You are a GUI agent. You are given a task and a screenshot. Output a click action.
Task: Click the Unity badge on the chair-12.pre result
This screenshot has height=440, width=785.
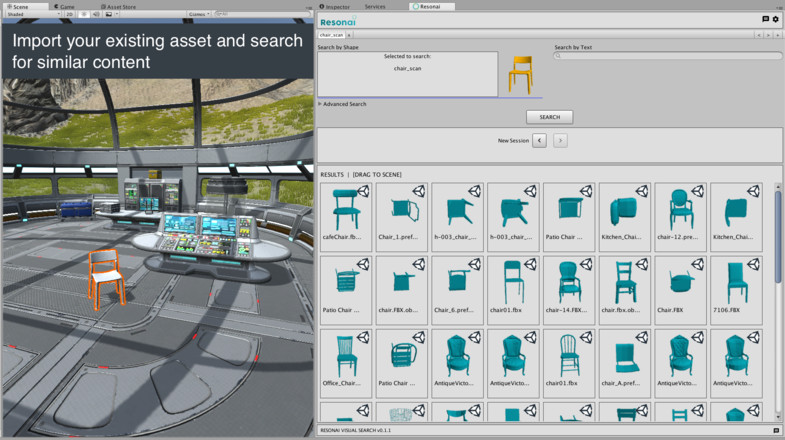697,191
